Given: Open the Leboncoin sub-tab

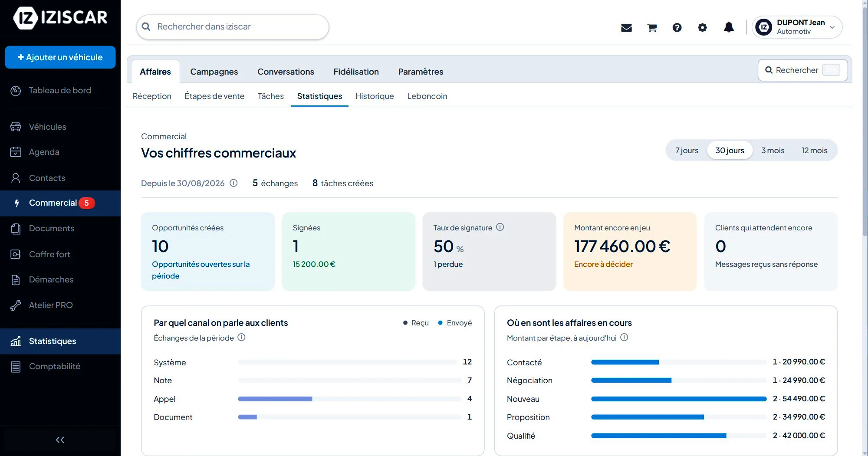Looking at the screenshot, I should [427, 96].
